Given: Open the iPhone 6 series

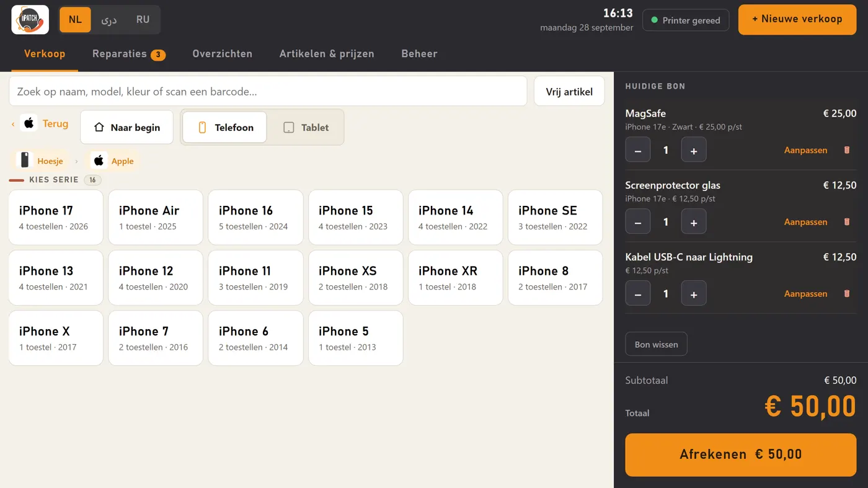Looking at the screenshot, I should [x=255, y=338].
